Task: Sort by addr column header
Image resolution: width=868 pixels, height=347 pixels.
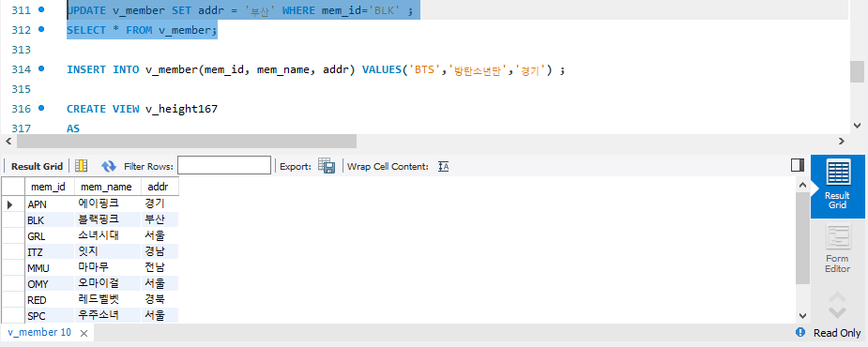Action: click(160, 187)
